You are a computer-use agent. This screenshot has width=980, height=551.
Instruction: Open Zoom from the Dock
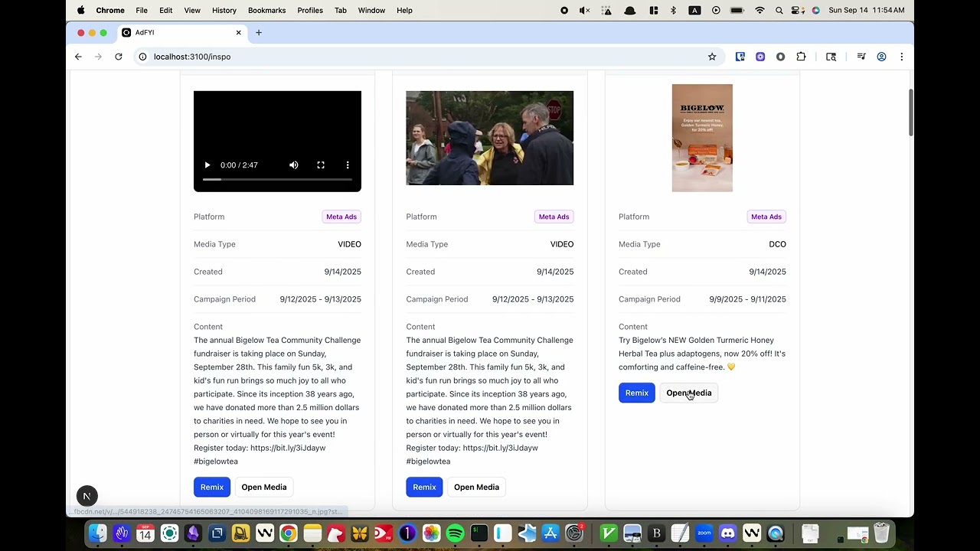pos(704,533)
